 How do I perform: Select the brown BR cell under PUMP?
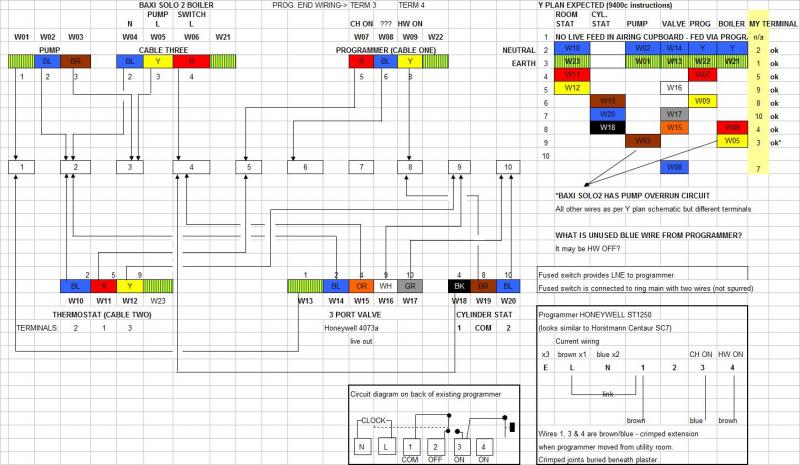[75, 62]
